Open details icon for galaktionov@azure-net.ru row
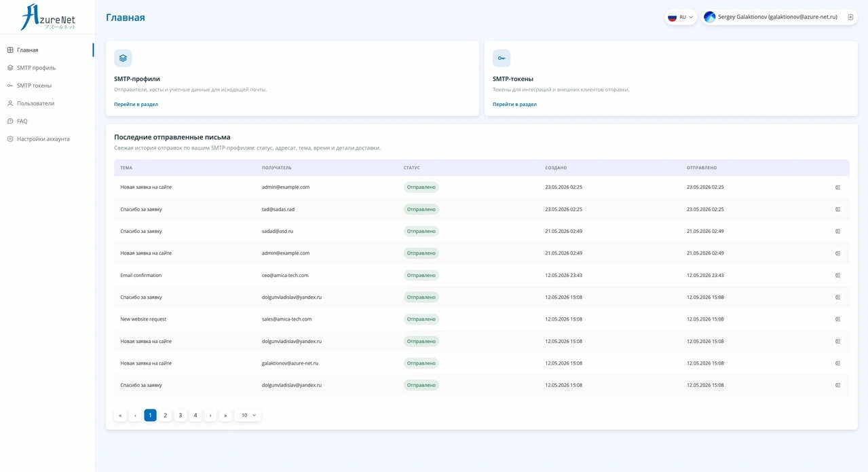The width and height of the screenshot is (868, 472). (837, 363)
